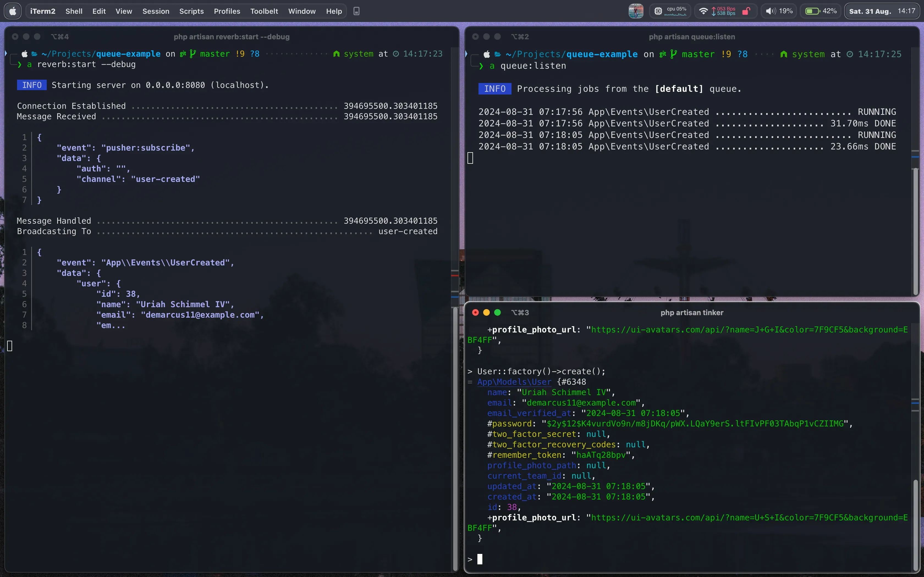This screenshot has width=924, height=577.
Task: Click the queue:listen window scrollbar
Action: click(915, 229)
